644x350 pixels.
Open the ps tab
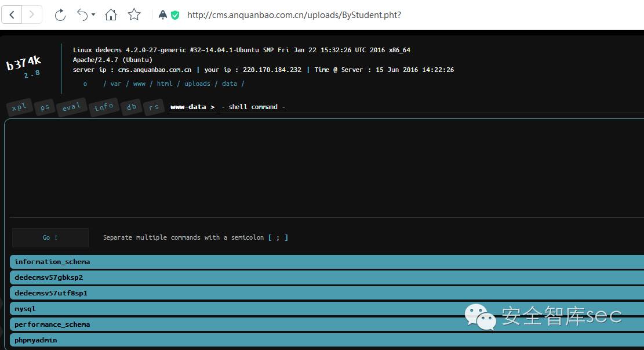click(x=45, y=107)
